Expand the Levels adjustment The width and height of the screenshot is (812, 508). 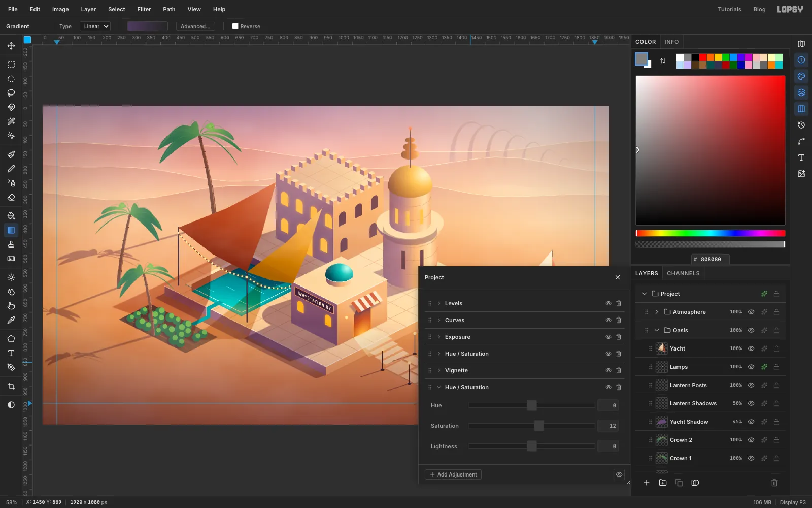(x=439, y=303)
